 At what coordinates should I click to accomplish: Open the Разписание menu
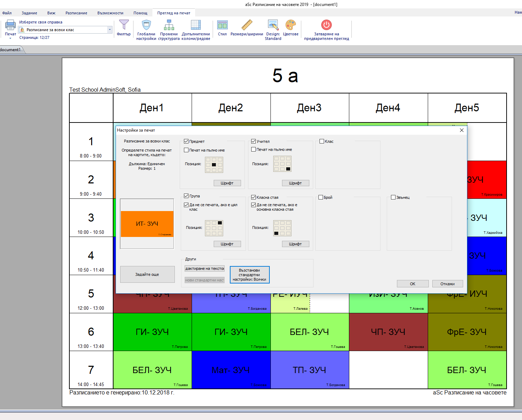[x=76, y=13]
